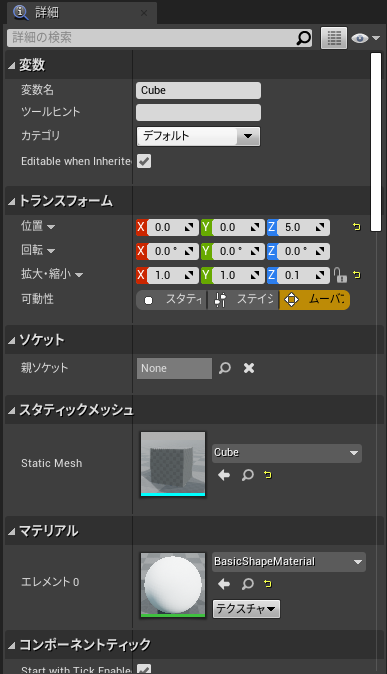Toggle Editable when Inherited checkbox
This screenshot has height=674, width=387.
point(144,161)
